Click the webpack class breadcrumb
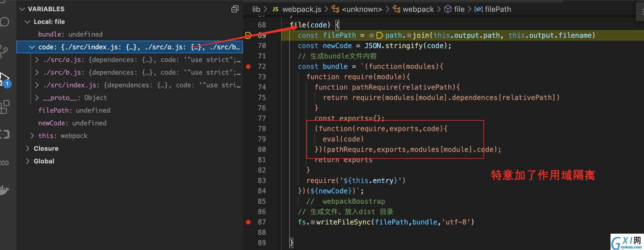Screen dimensions: 644x250 click(413, 9)
